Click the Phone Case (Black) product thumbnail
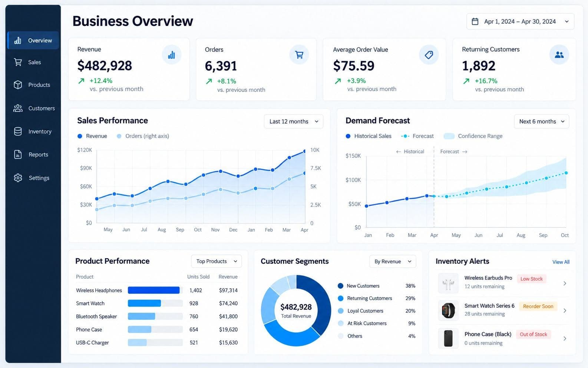This screenshot has height=368, width=588. click(448, 338)
